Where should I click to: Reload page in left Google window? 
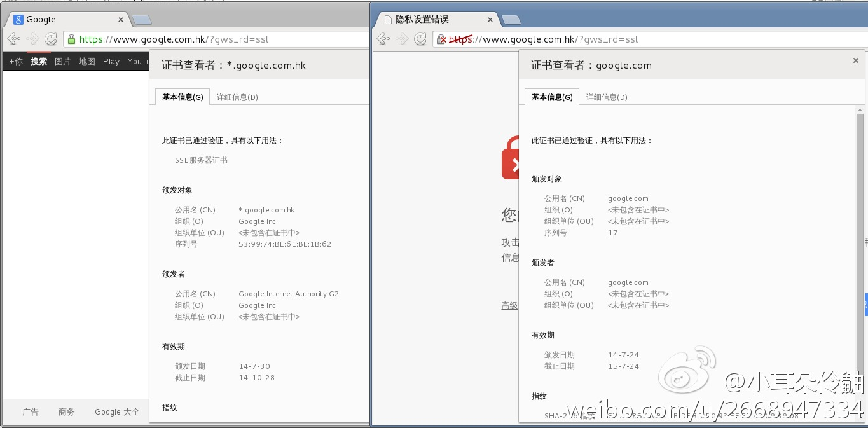tap(51, 39)
